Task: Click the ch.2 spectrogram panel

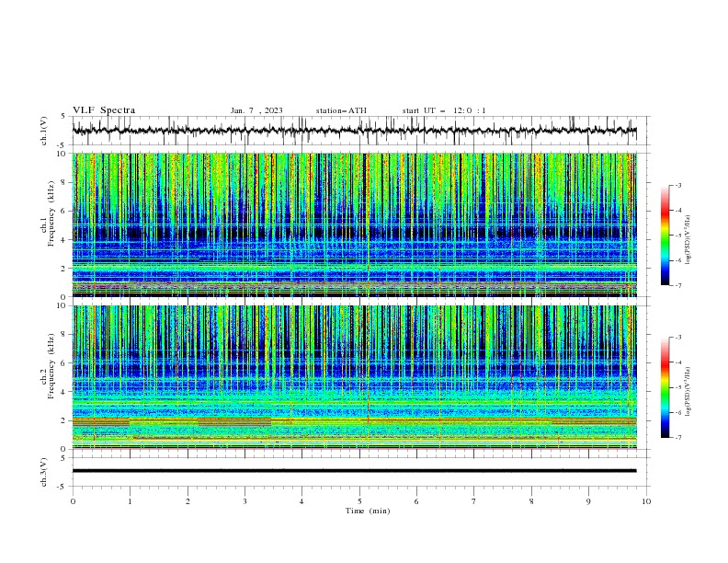Action: pyautogui.click(x=354, y=377)
